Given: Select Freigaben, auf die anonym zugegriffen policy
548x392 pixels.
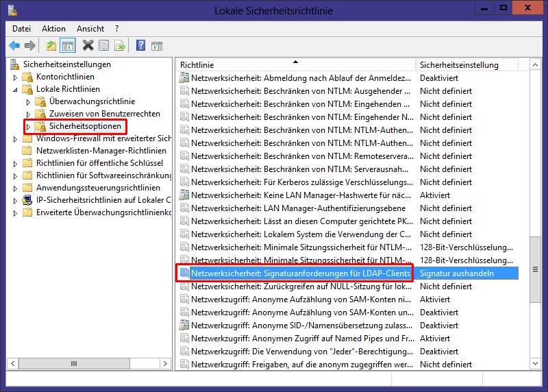Looking at the screenshot, I should point(302,365).
